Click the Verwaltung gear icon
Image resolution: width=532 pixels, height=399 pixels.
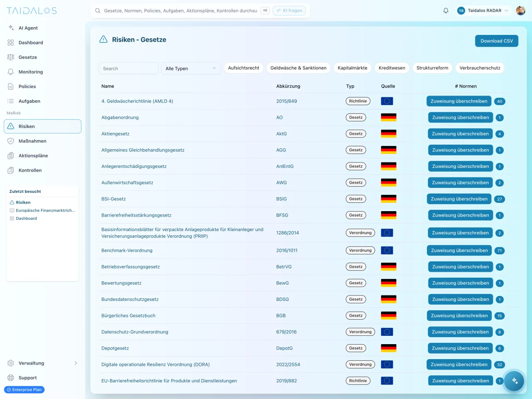pos(11,363)
